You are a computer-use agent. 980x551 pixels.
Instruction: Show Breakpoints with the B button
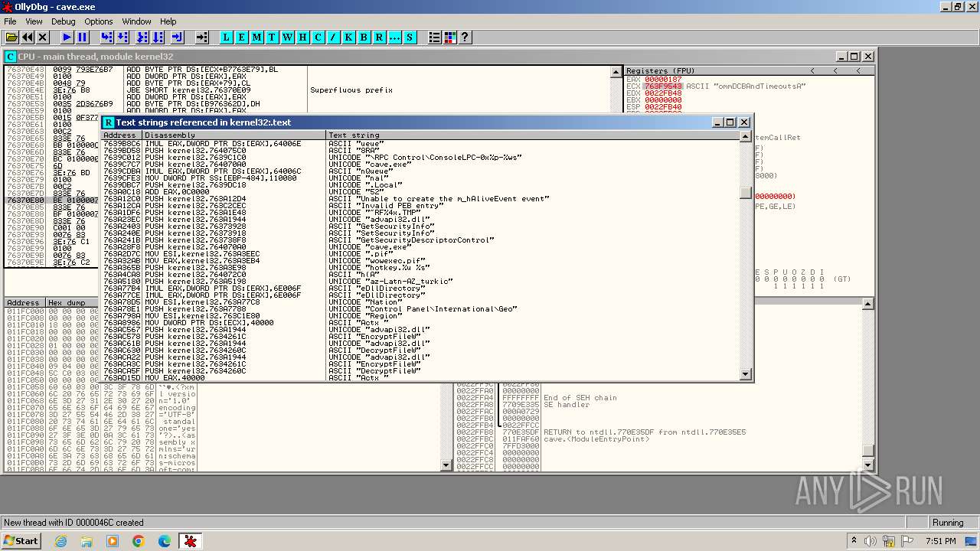364,37
